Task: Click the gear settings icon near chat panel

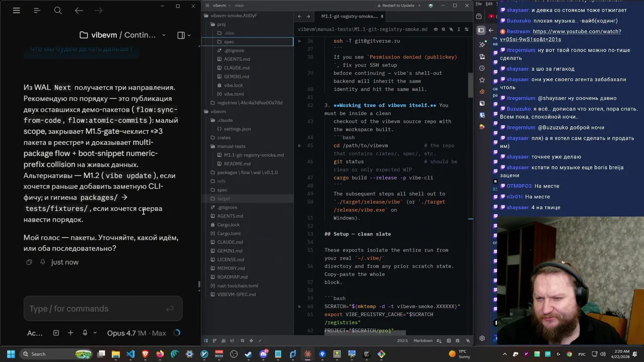Action: pos(482,338)
